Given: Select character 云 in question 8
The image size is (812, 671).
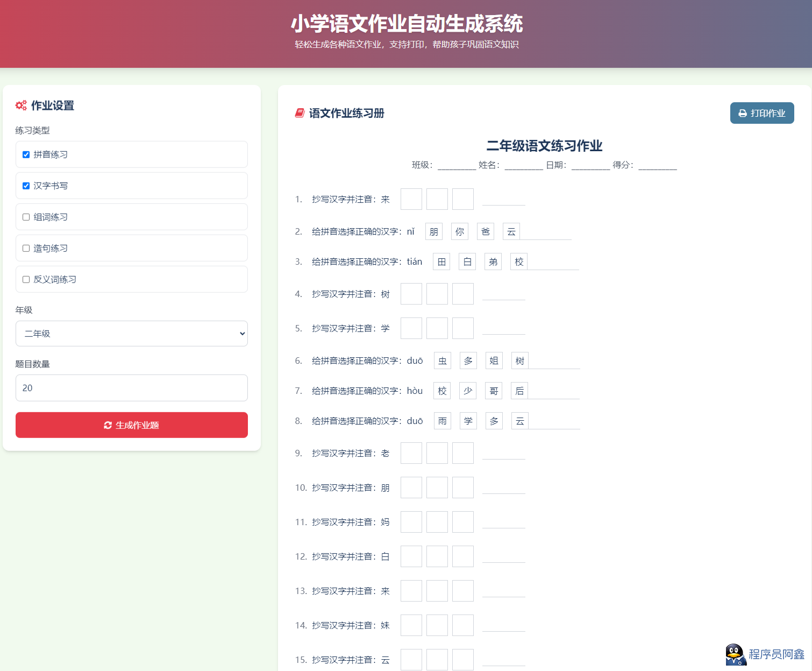Looking at the screenshot, I should [520, 421].
